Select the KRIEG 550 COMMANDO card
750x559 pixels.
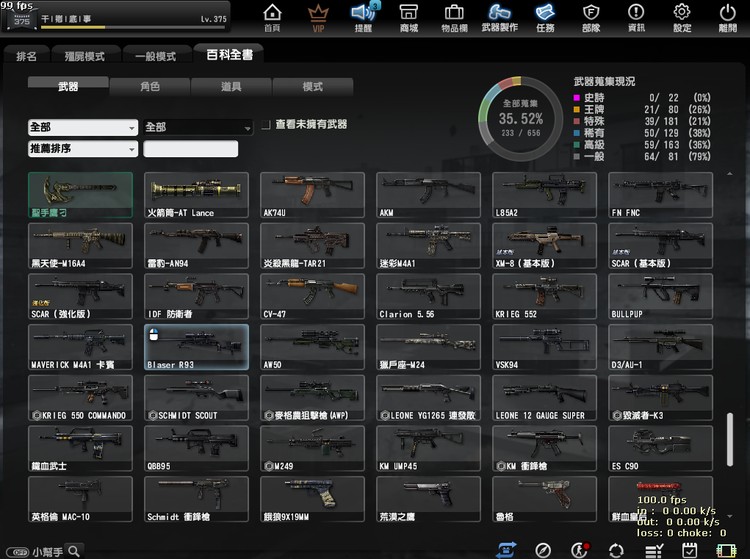tap(80, 398)
